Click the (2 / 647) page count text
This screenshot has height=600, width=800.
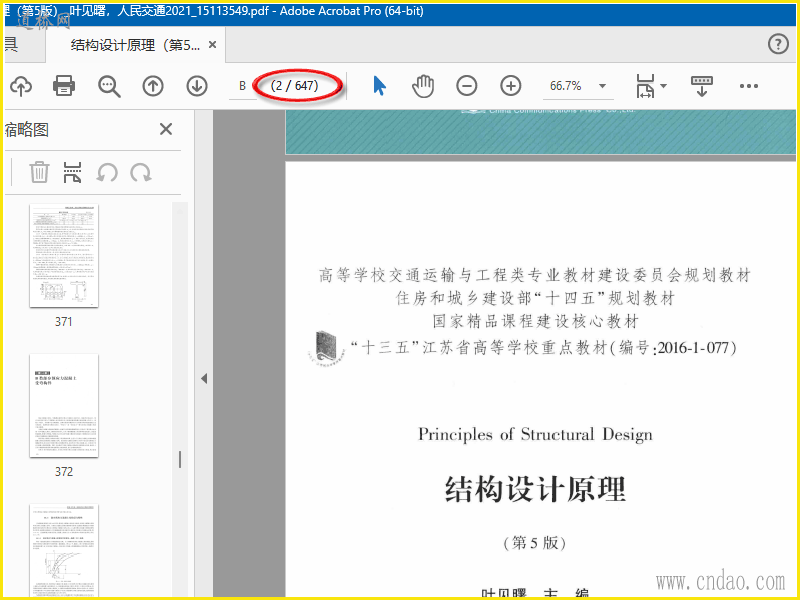pyautogui.click(x=294, y=86)
